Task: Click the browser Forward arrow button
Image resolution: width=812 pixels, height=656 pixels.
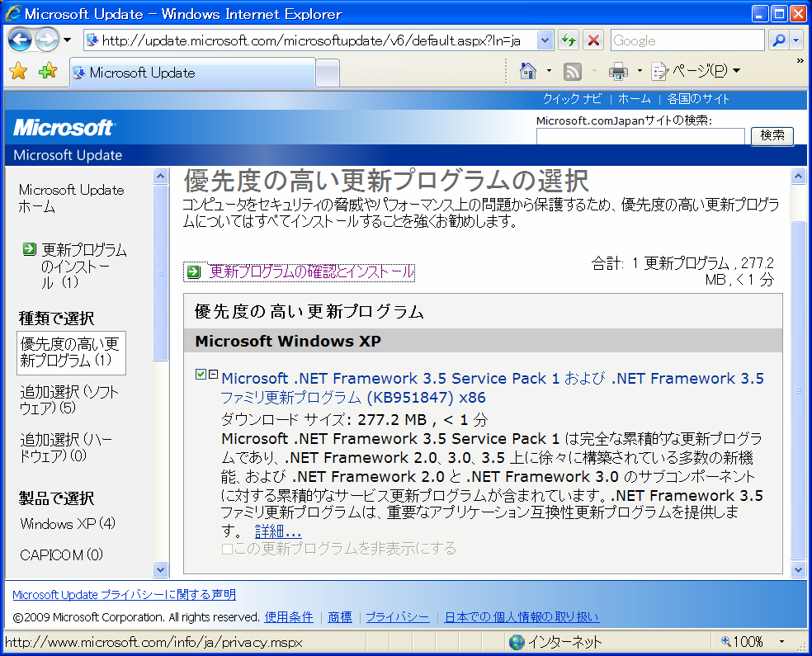Action: pos(47,40)
